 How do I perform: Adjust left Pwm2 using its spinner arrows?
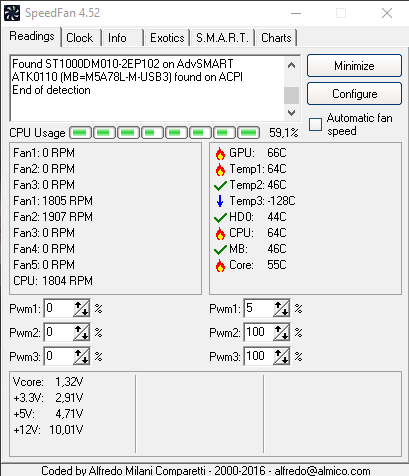pyautogui.click(x=82, y=332)
